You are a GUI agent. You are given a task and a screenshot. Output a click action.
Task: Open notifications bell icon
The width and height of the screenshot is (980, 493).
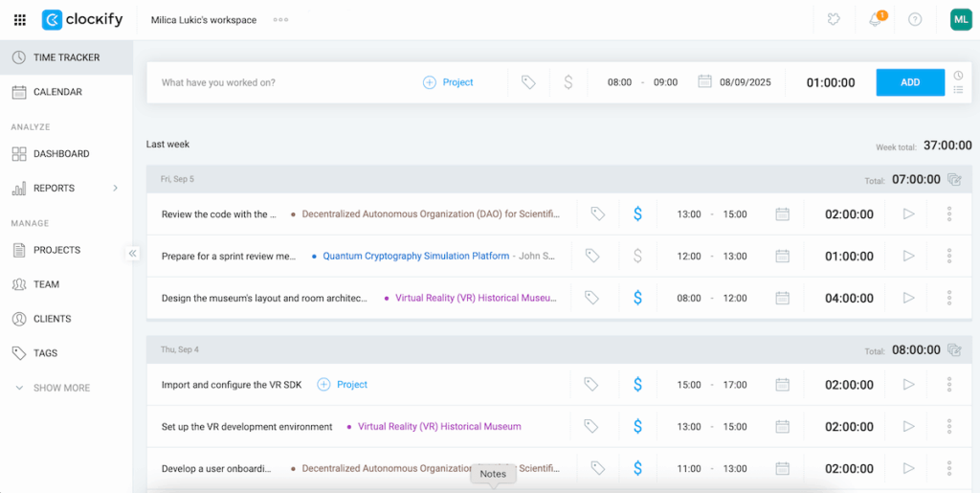[875, 20]
